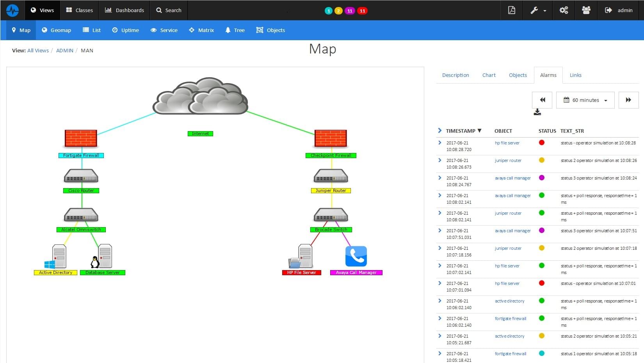Viewport: 644px width, 363px height.
Task: Click the Internet map label
Action: [x=200, y=133]
